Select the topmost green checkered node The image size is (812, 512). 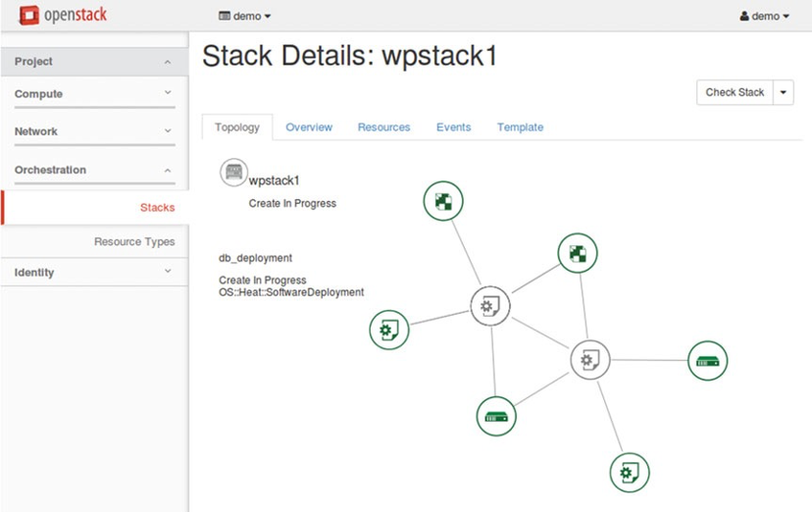pos(443,201)
